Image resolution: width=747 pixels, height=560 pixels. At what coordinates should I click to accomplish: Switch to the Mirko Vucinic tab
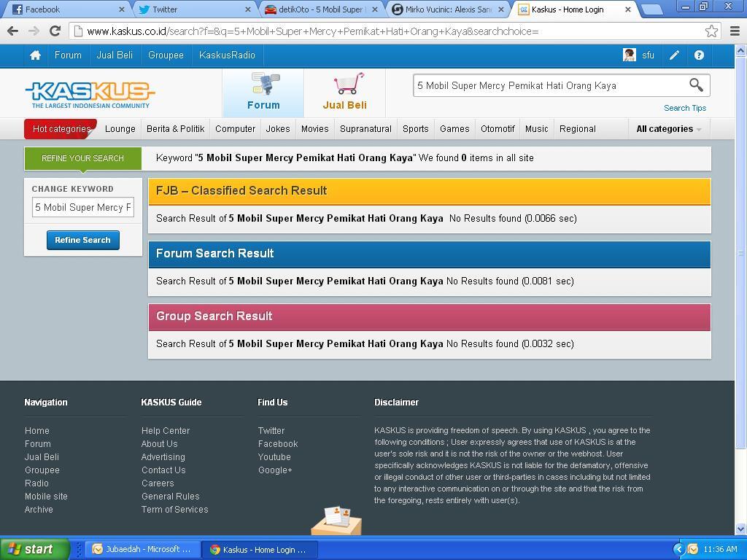pyautogui.click(x=448, y=9)
